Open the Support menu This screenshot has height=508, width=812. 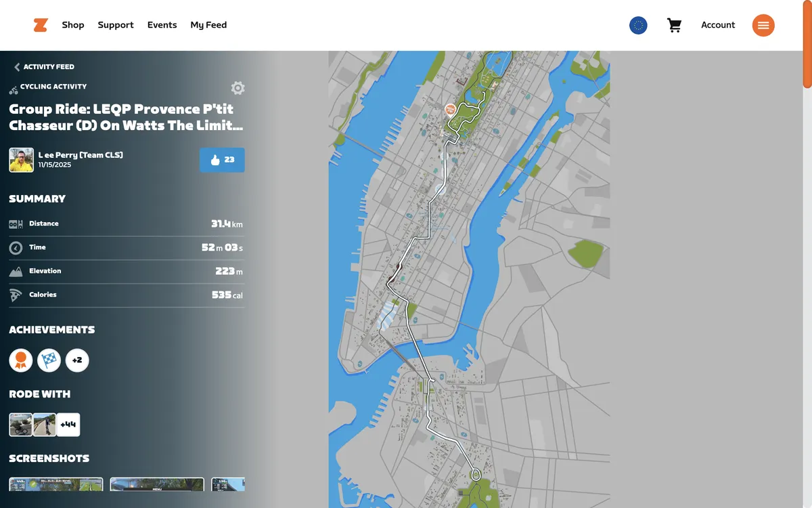coord(116,25)
